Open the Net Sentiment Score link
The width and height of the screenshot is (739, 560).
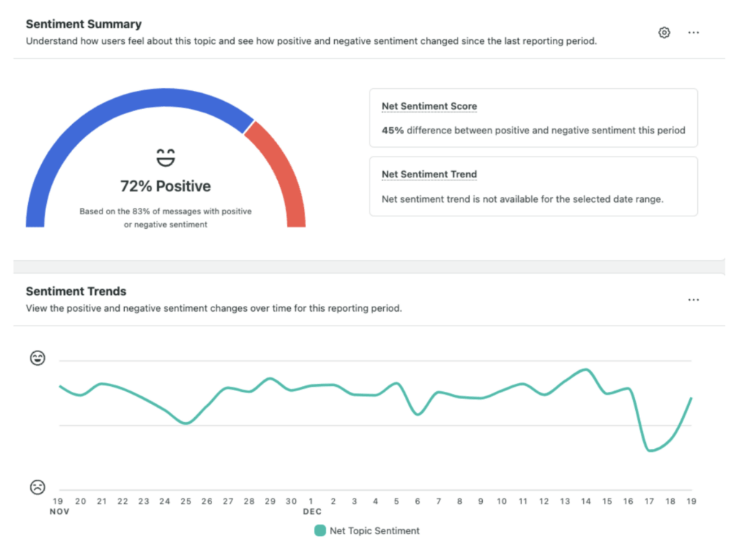tap(429, 106)
